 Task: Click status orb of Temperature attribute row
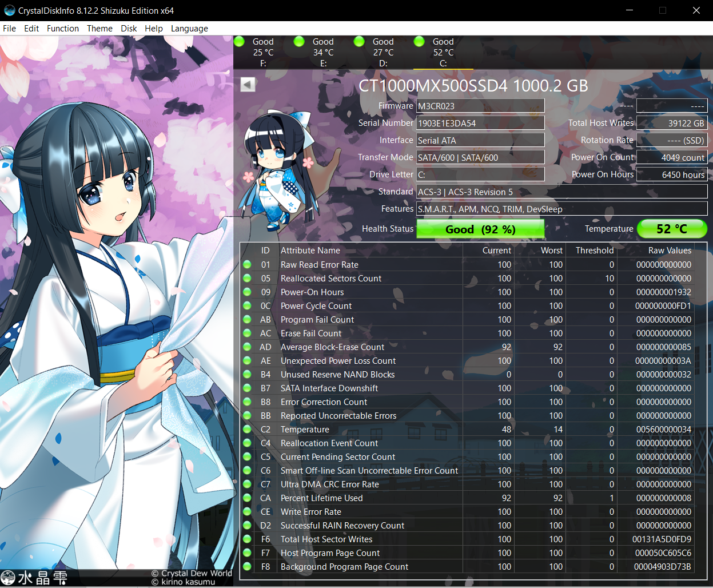[247, 429]
